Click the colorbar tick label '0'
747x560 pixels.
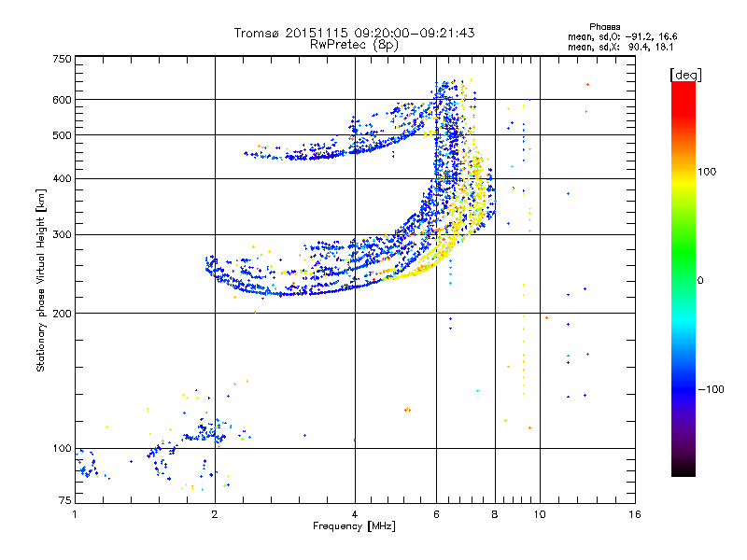(700, 281)
